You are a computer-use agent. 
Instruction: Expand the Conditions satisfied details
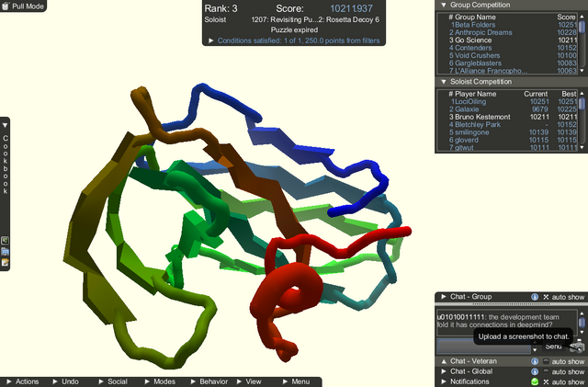point(210,40)
